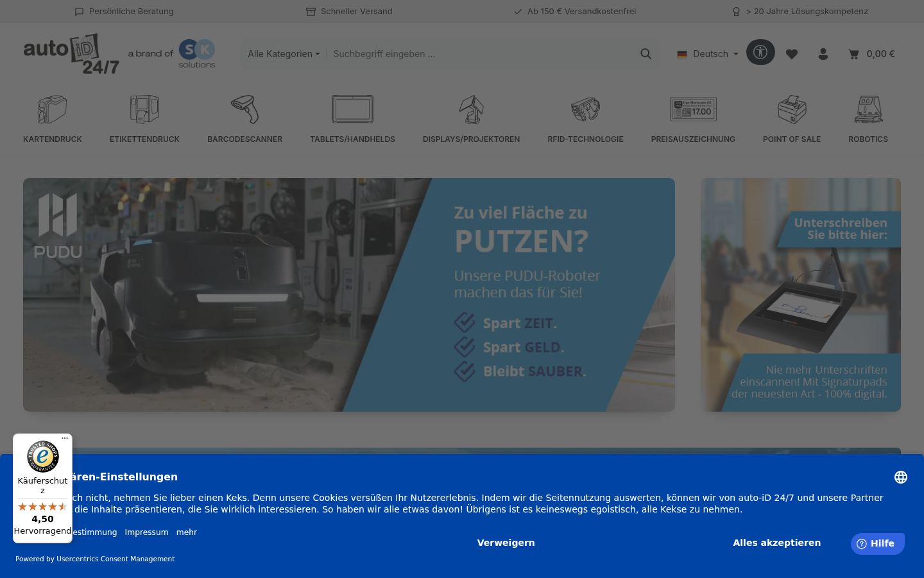
Task: Open Usercentrics Consent Management link
Action: point(116,559)
